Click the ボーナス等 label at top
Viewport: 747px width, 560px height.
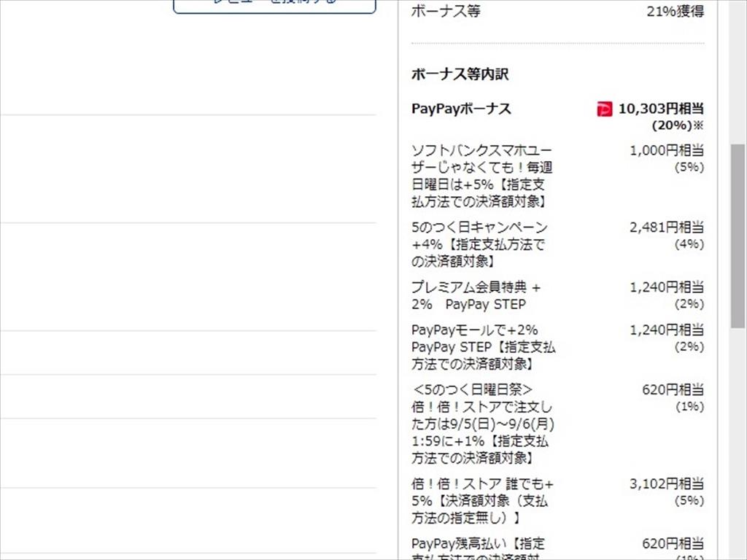[446, 11]
